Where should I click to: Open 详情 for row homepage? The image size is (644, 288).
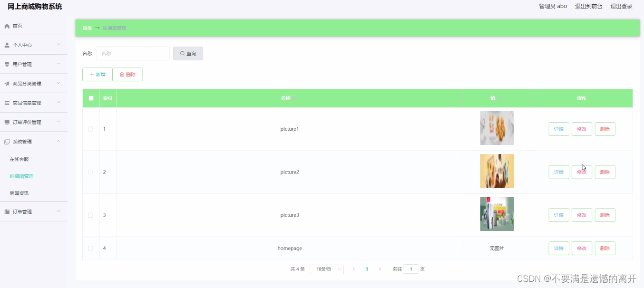(559, 249)
